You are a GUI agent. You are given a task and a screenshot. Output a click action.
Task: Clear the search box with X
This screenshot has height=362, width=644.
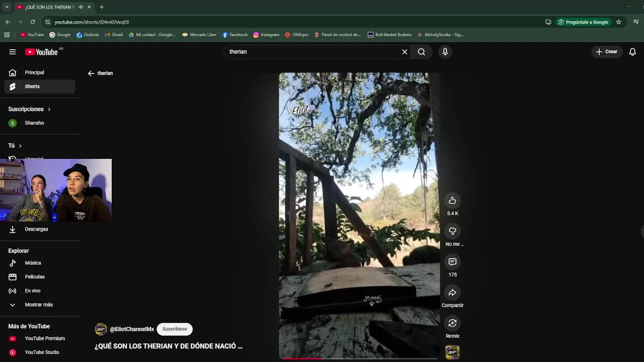click(x=405, y=52)
